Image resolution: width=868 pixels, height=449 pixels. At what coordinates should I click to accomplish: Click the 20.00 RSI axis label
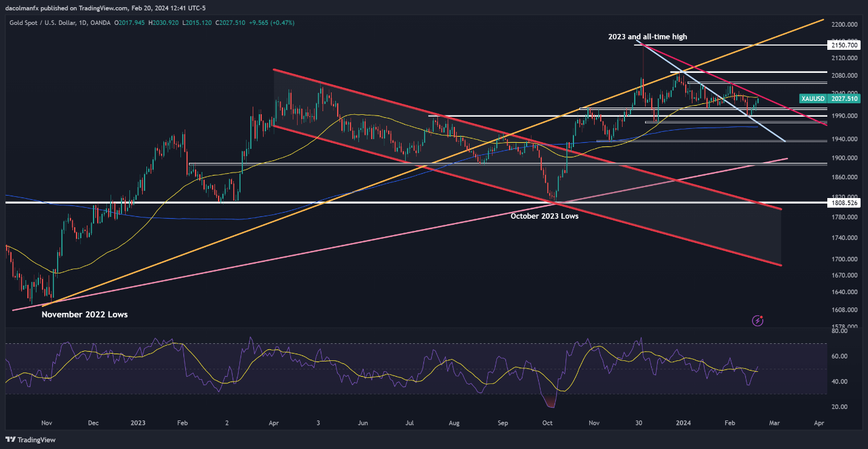[839, 407]
